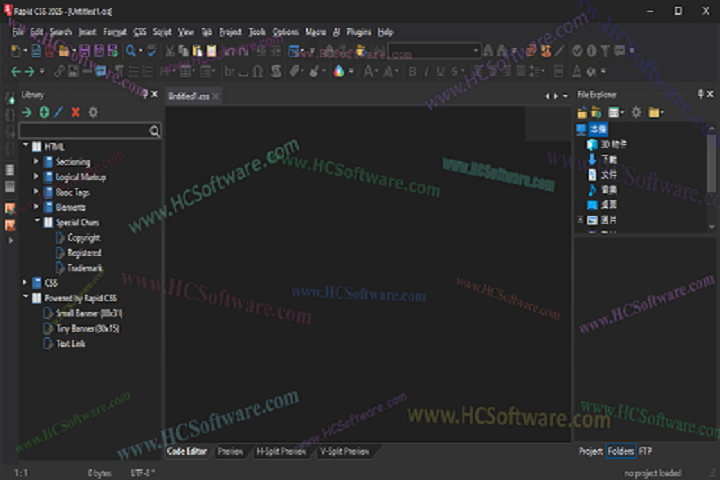Open the Format menu

click(115, 32)
